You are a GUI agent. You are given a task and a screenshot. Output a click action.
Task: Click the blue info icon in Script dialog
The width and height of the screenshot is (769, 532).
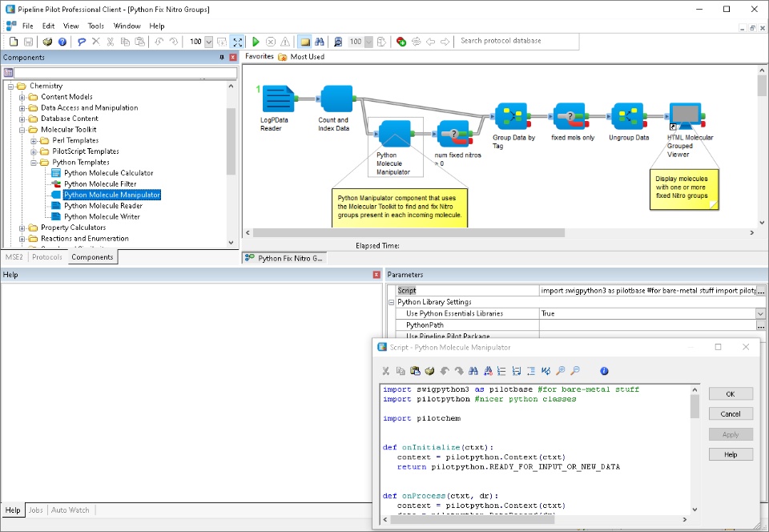click(604, 371)
